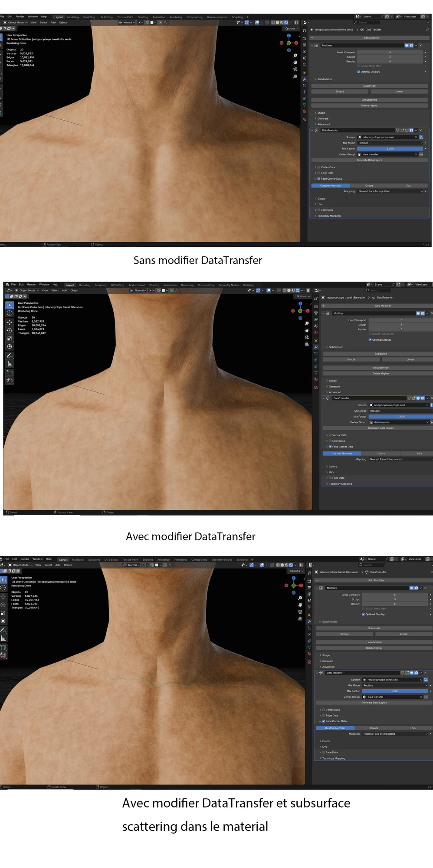433x868 pixels.
Task: Open Mapping dropdown in the bottom screenshot
Action: click(395, 734)
